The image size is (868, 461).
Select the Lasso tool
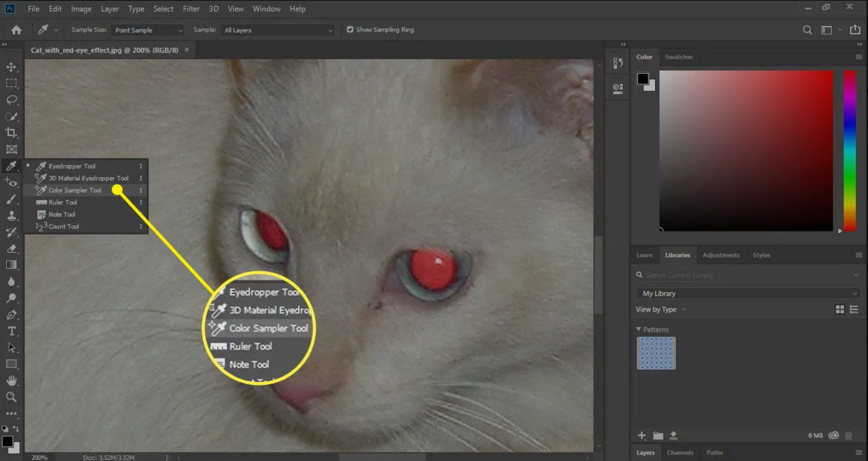[11, 100]
